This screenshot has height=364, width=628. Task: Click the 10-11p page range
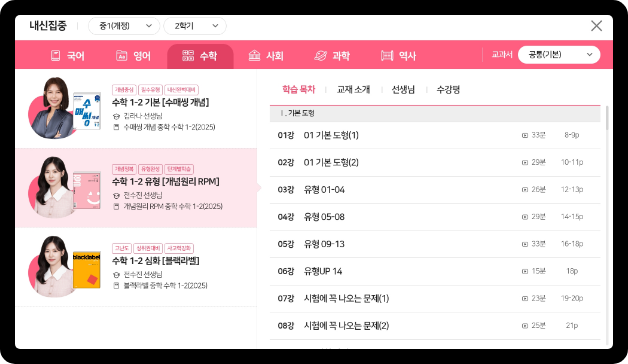point(572,163)
